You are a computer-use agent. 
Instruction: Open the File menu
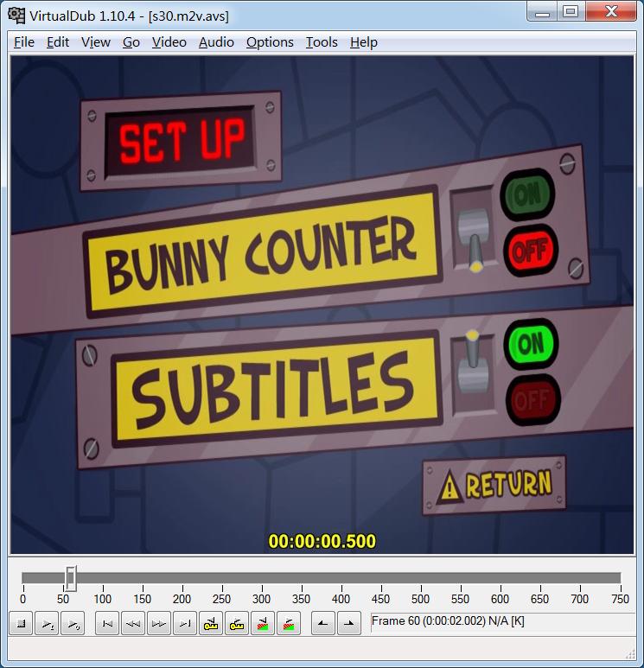[x=24, y=42]
